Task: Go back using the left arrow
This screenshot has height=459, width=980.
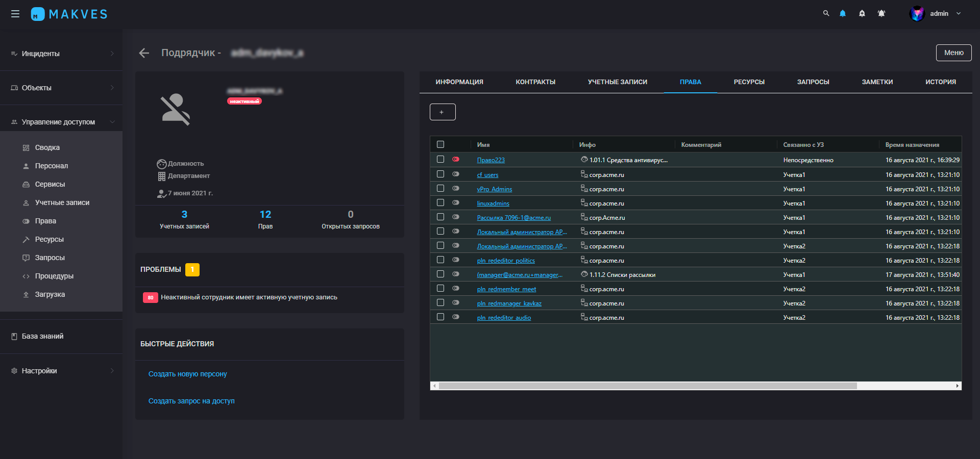Action: point(144,53)
